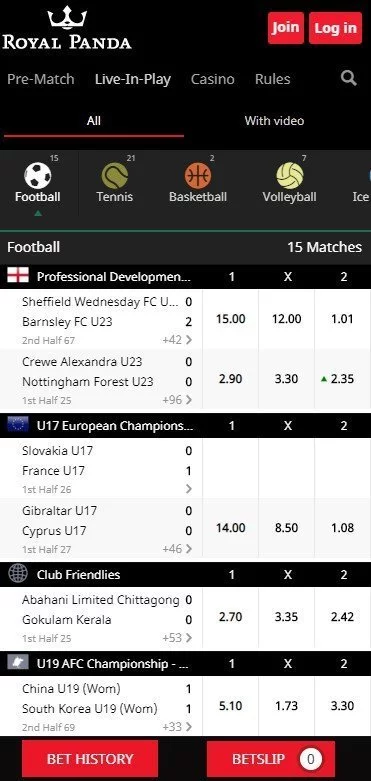Select the Basketball sport icon
This screenshot has width=371, height=781.
(x=198, y=176)
